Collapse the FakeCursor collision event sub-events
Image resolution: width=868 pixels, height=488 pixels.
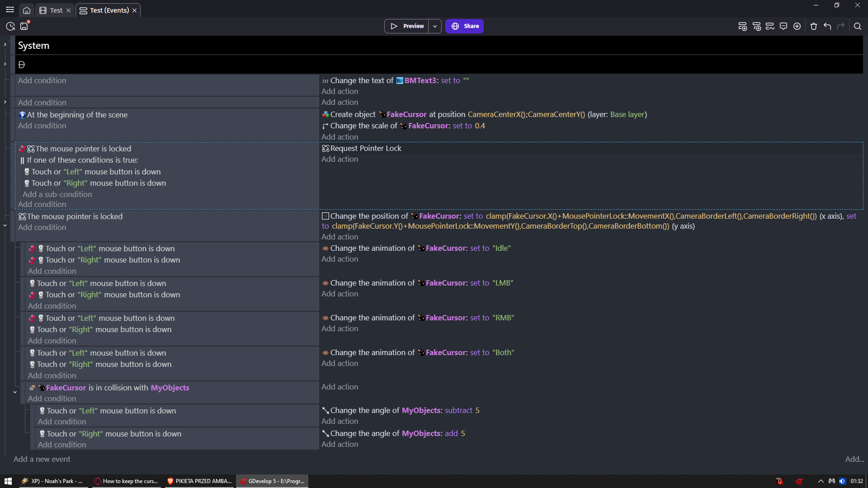click(15, 392)
